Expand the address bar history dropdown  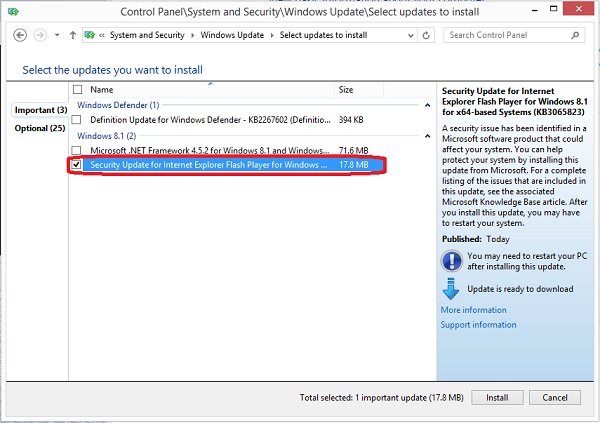click(411, 36)
